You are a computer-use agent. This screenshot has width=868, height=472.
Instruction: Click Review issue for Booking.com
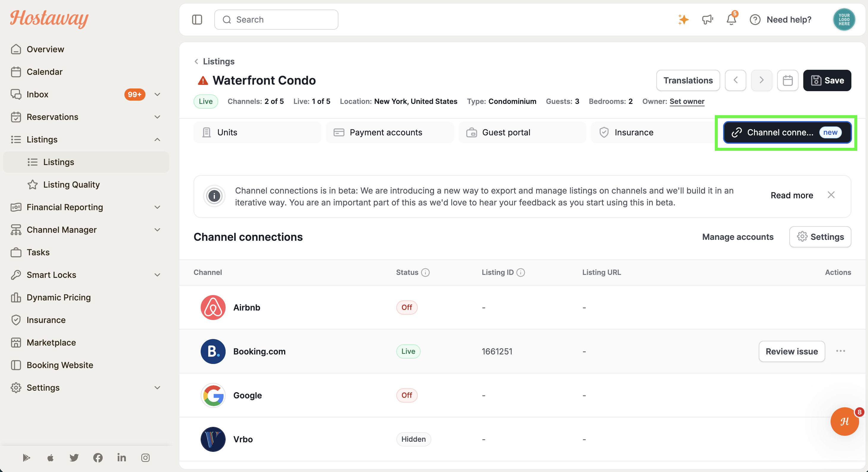tap(791, 351)
